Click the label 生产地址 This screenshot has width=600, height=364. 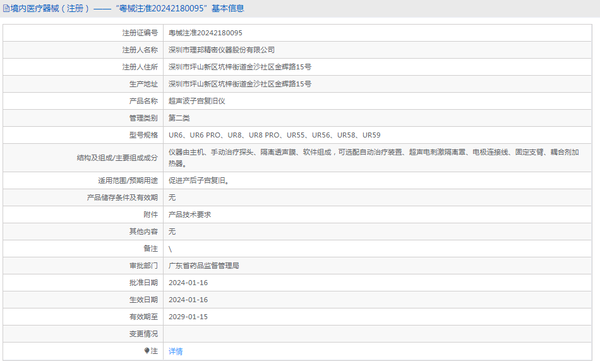coord(143,84)
